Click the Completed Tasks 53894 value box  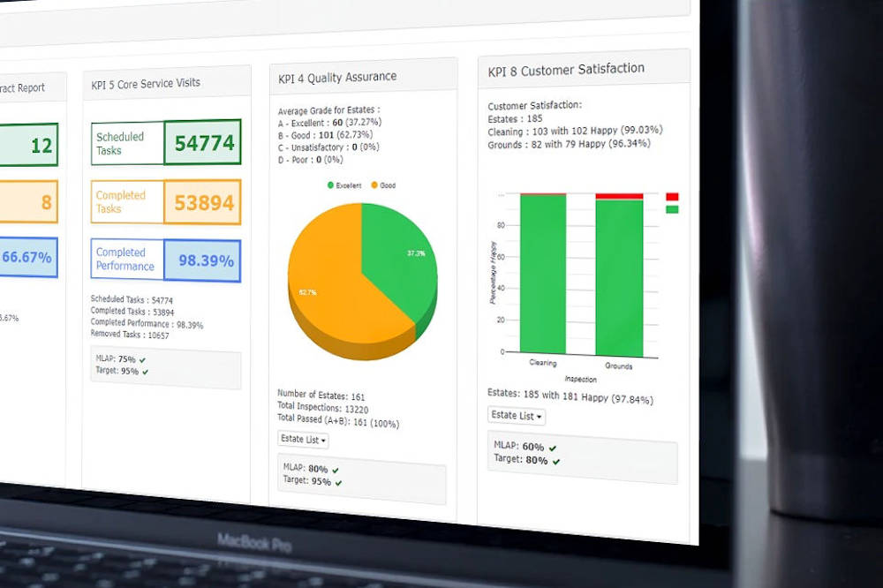[x=202, y=202]
